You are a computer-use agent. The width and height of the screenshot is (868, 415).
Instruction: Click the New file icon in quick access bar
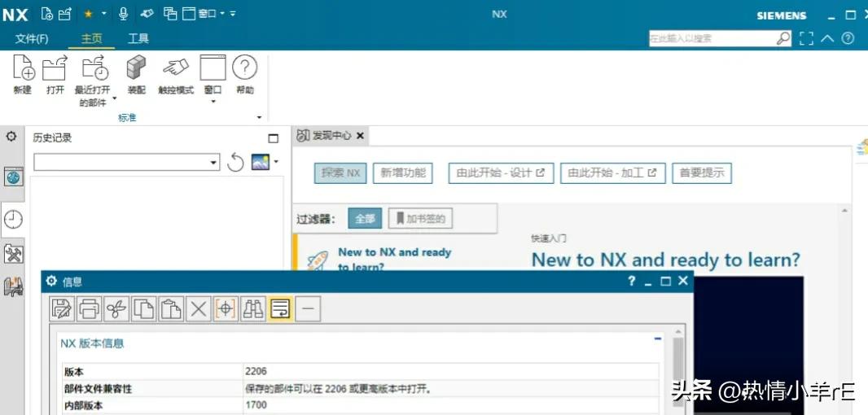(47, 15)
